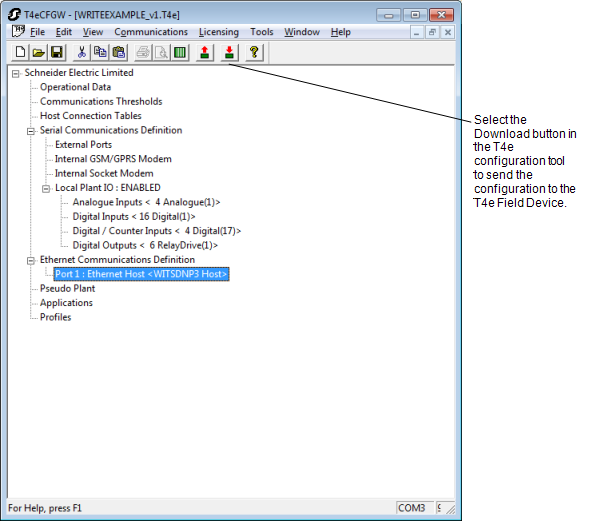The width and height of the screenshot is (593, 521).
Task: Open the Help menu
Action: tap(340, 32)
